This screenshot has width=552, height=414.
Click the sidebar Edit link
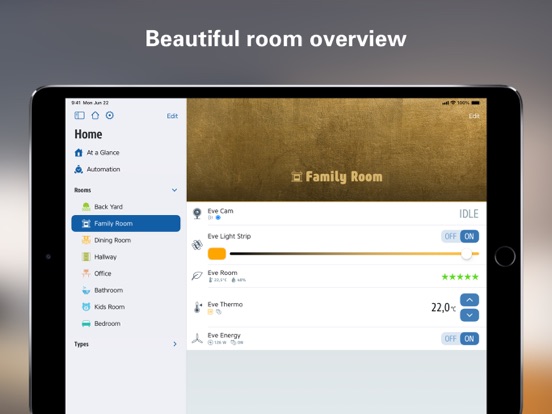(x=172, y=116)
